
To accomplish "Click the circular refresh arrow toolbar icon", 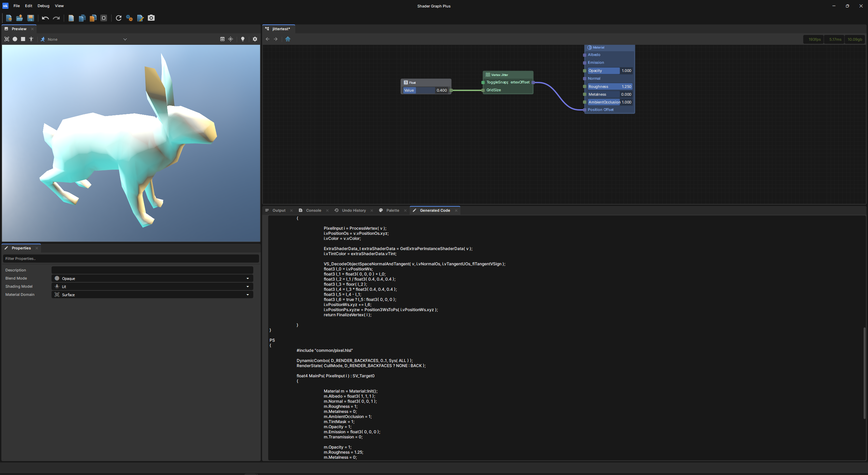I will pyautogui.click(x=119, y=18).
